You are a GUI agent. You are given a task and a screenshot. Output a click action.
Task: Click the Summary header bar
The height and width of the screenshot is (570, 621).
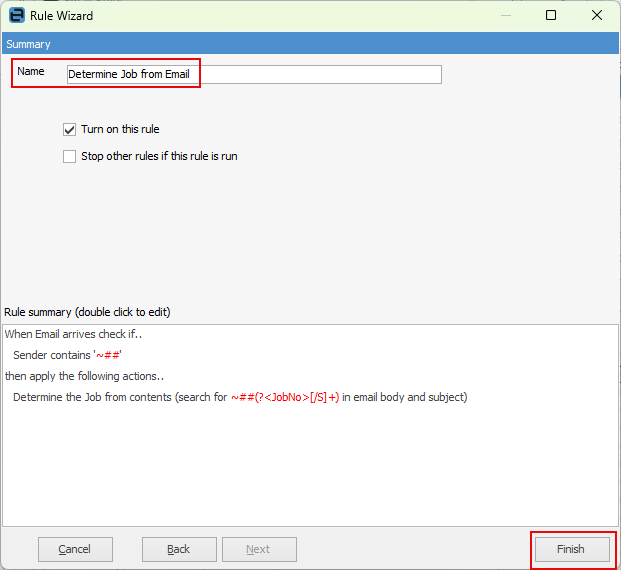[x=310, y=44]
